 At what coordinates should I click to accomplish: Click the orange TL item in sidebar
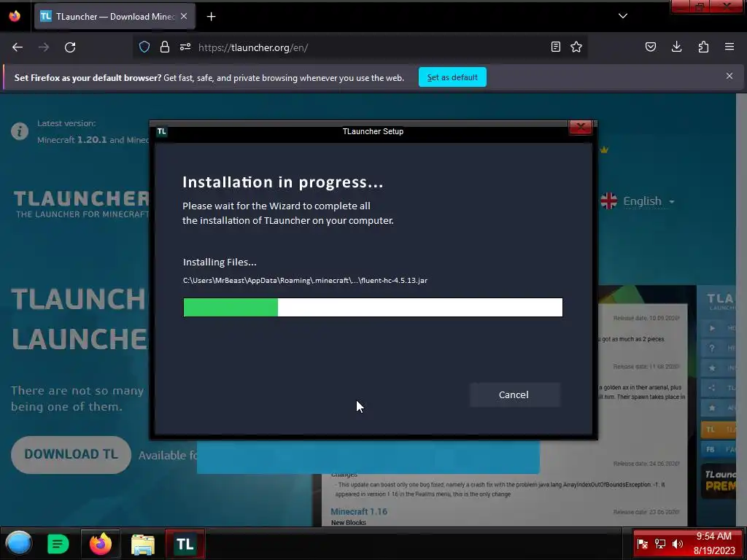coord(719,429)
